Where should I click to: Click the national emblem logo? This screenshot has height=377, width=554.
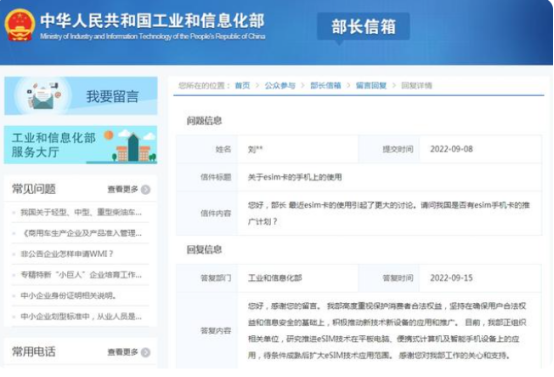19,25
